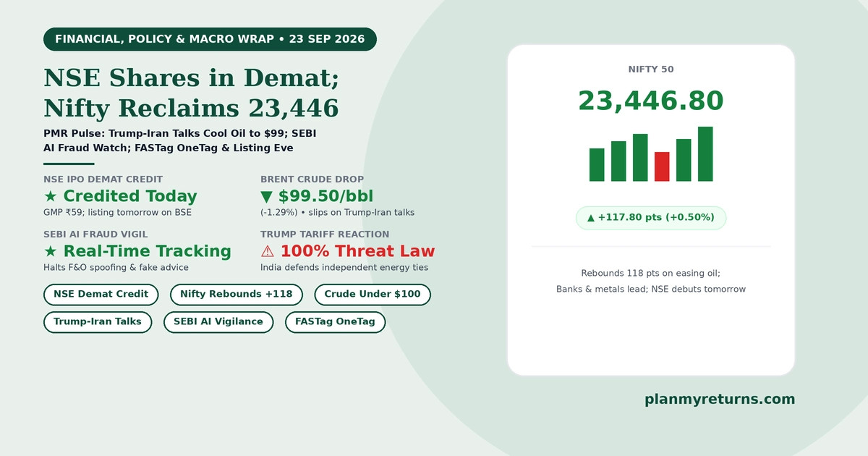Click the star icon beside Credited Today
Viewport: 868px width, 456px height.
(x=51, y=197)
